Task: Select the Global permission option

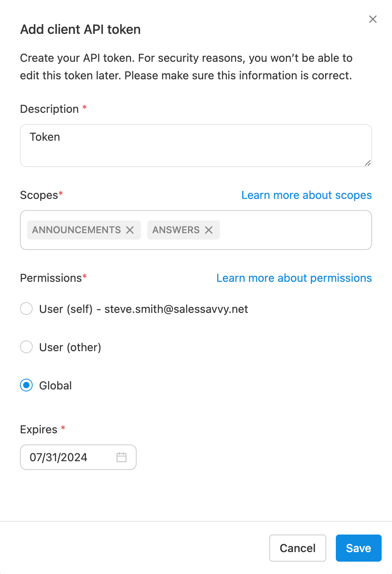Action: (x=26, y=385)
